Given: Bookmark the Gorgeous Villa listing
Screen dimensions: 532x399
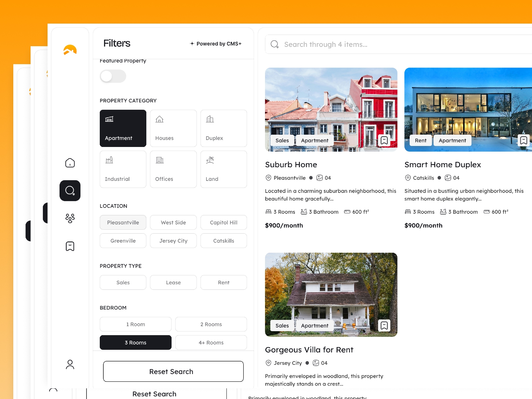Looking at the screenshot, I should (x=384, y=326).
